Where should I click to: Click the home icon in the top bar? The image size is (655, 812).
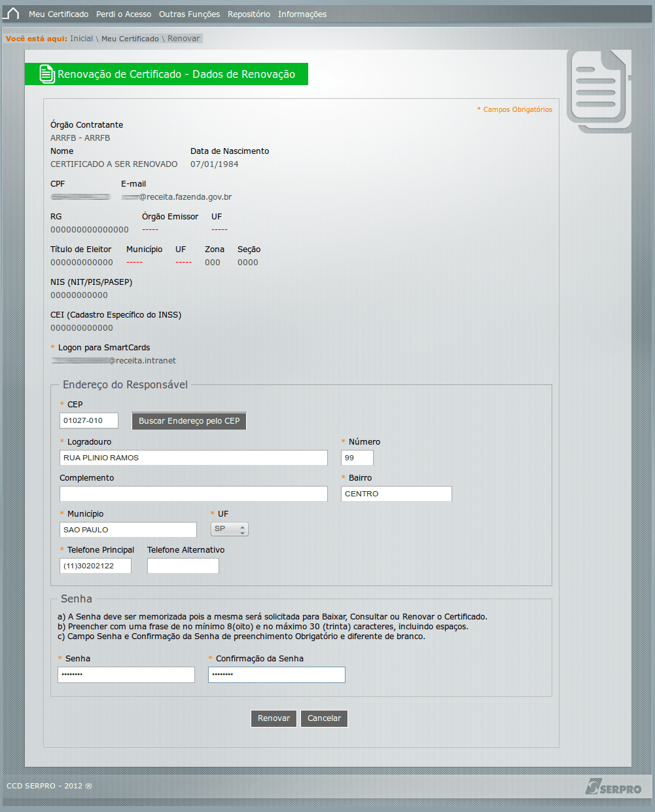click(12, 14)
